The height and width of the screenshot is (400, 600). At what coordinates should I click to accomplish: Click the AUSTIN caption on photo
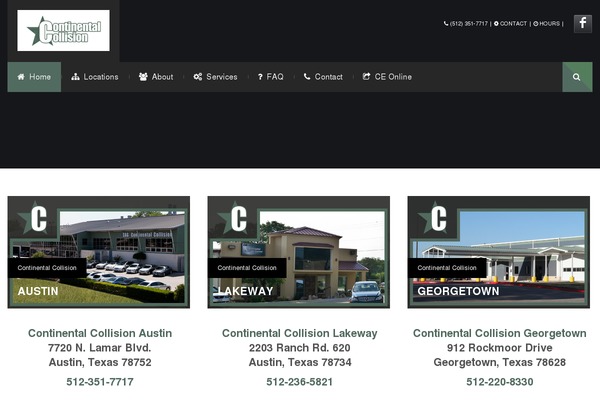point(38,291)
